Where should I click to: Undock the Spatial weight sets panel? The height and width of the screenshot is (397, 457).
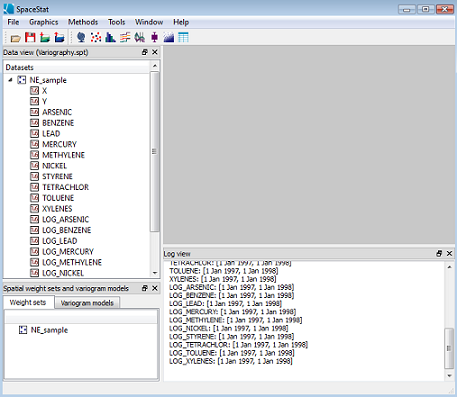point(145,288)
